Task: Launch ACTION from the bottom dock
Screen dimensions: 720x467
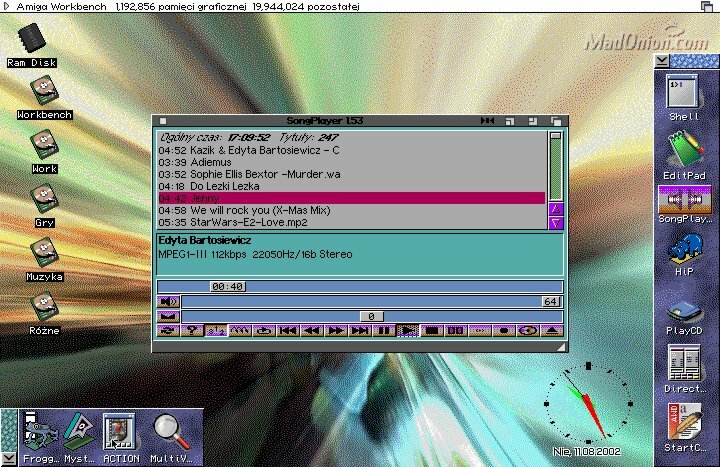Action: click(121, 437)
